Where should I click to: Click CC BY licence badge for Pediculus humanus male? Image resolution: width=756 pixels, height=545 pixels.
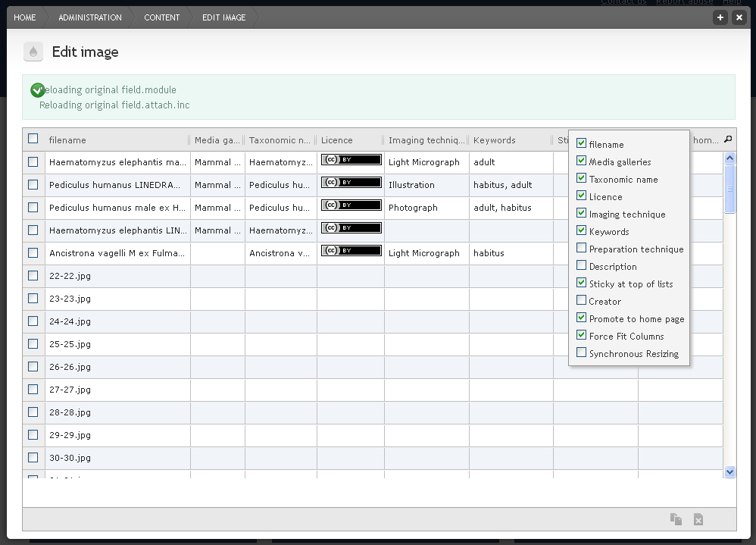coord(351,205)
